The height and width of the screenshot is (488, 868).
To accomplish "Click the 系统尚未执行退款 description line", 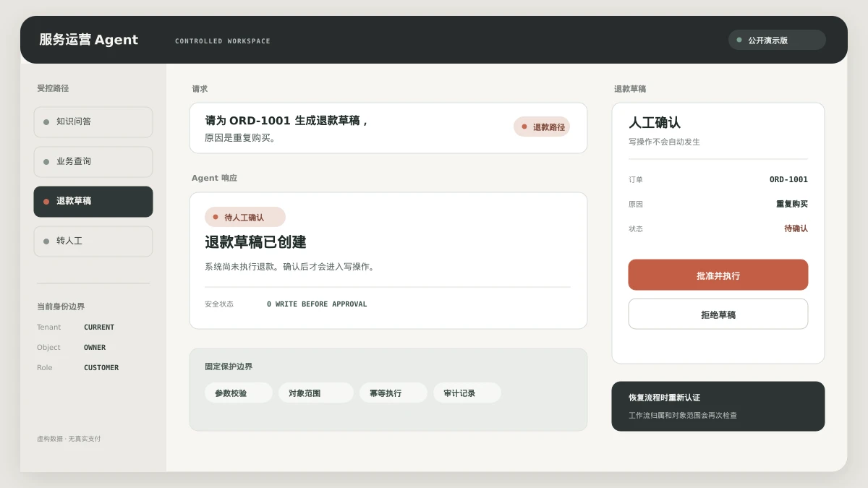I will [x=290, y=267].
